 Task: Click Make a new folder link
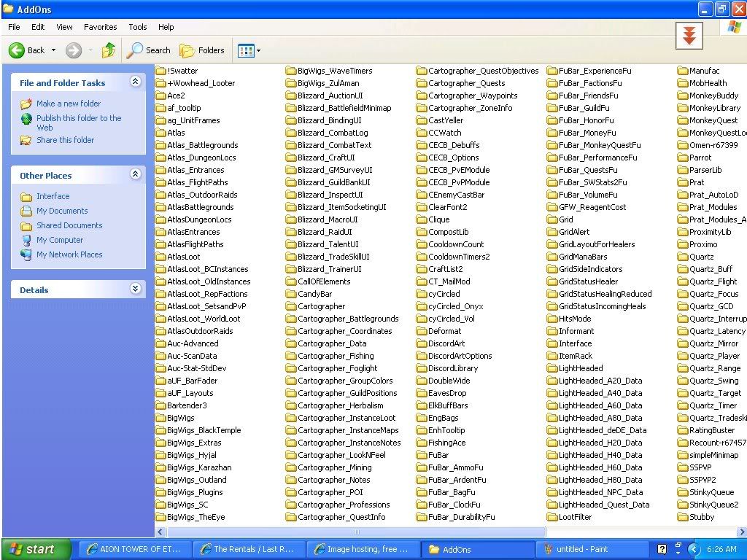pos(69,104)
